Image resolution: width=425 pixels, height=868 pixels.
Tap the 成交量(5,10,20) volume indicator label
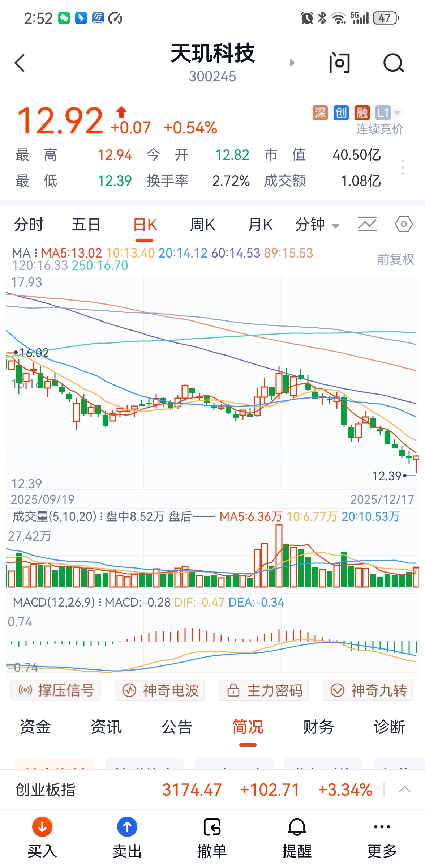(58, 516)
